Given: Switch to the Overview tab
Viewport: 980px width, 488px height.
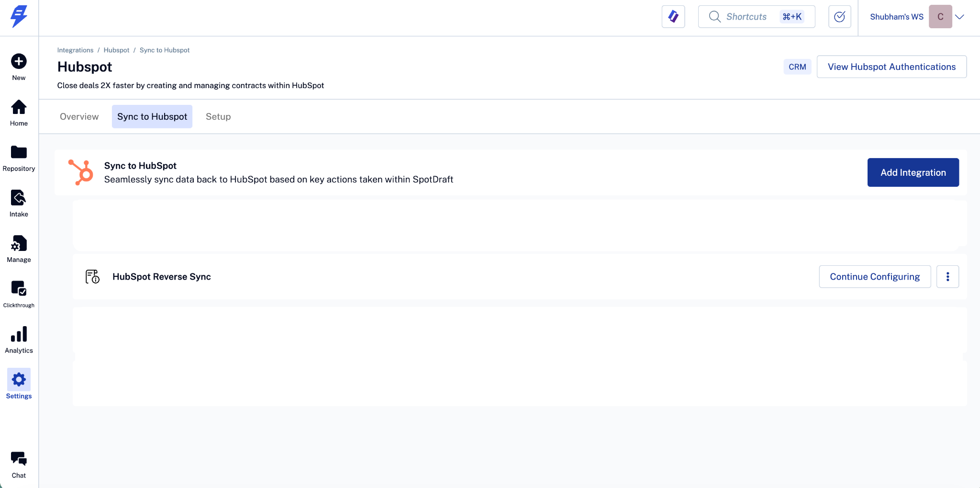Looking at the screenshot, I should 79,116.
